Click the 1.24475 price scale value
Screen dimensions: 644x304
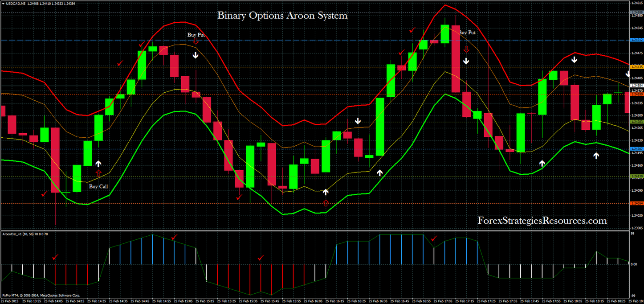(x=637, y=53)
